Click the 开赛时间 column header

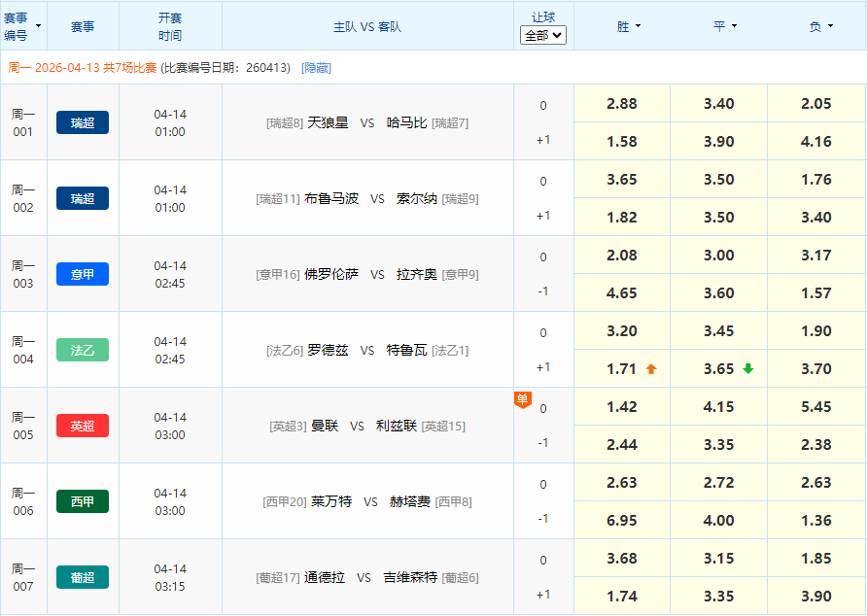(170, 26)
